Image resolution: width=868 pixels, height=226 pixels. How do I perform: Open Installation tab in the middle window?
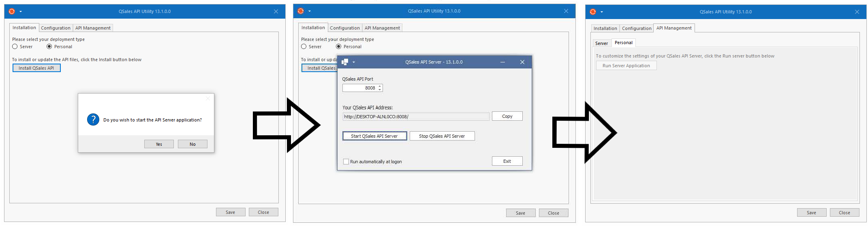[313, 28]
